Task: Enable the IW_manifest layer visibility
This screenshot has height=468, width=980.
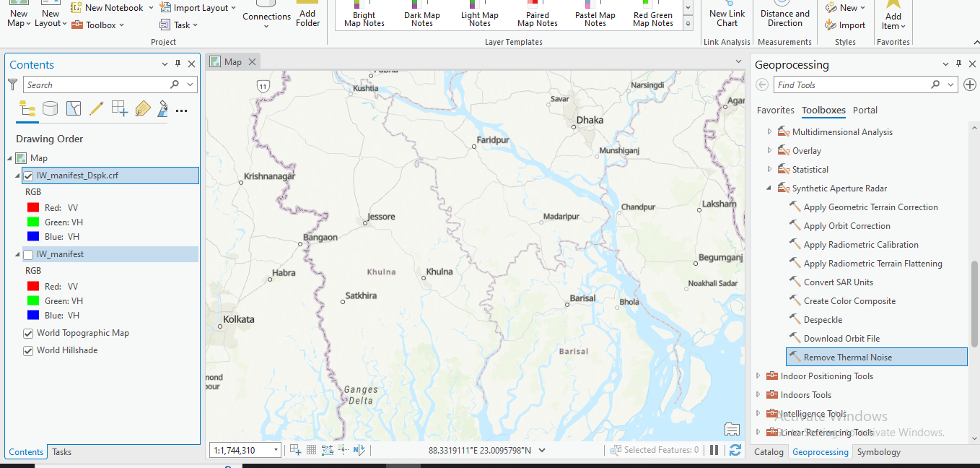Action: (x=28, y=253)
